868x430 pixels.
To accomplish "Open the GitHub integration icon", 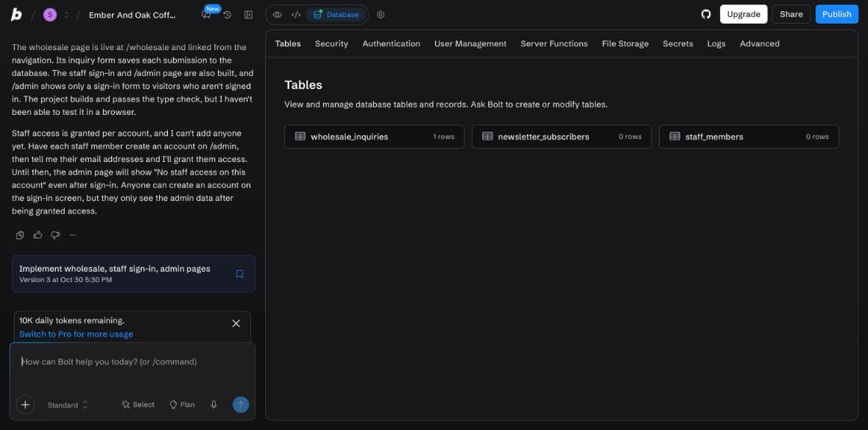I will coord(706,15).
